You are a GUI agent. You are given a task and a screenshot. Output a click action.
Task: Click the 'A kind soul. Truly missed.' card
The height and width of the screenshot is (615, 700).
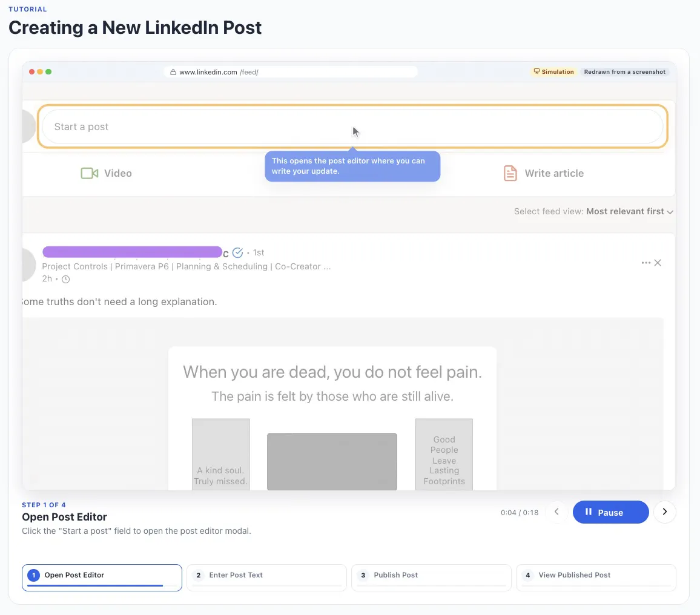pyautogui.click(x=220, y=455)
